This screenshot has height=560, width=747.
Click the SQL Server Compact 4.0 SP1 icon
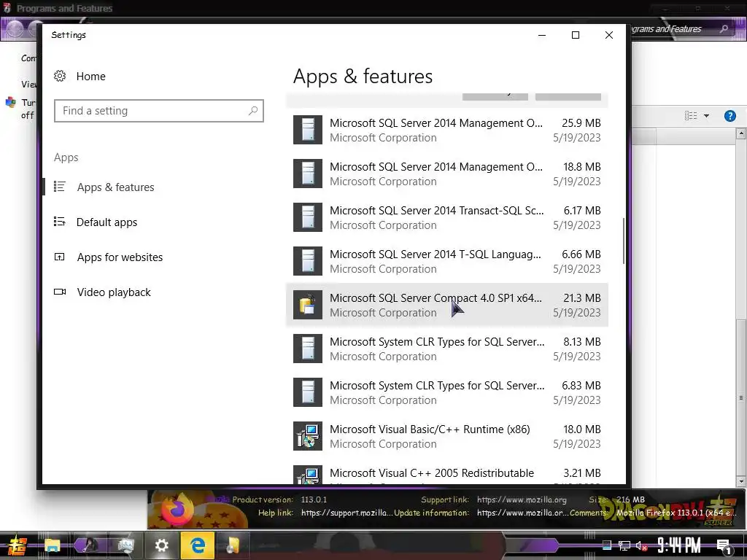(308, 305)
